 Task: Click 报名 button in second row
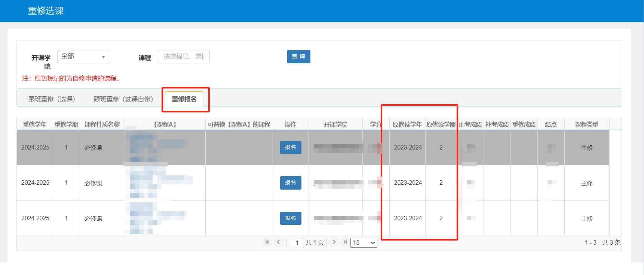point(291,182)
